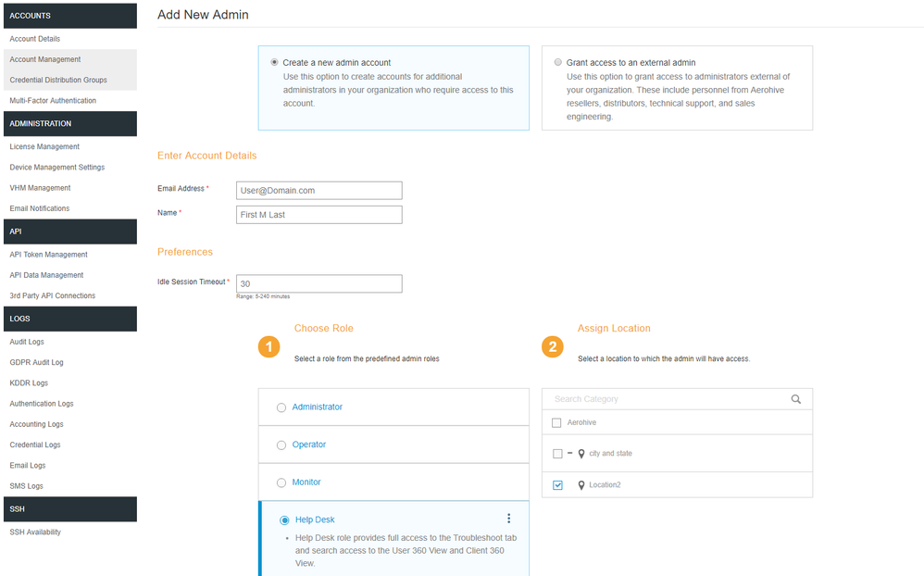Click the Search Category text box
Image resolution: width=924 pixels, height=576 pixels.
[x=667, y=399]
